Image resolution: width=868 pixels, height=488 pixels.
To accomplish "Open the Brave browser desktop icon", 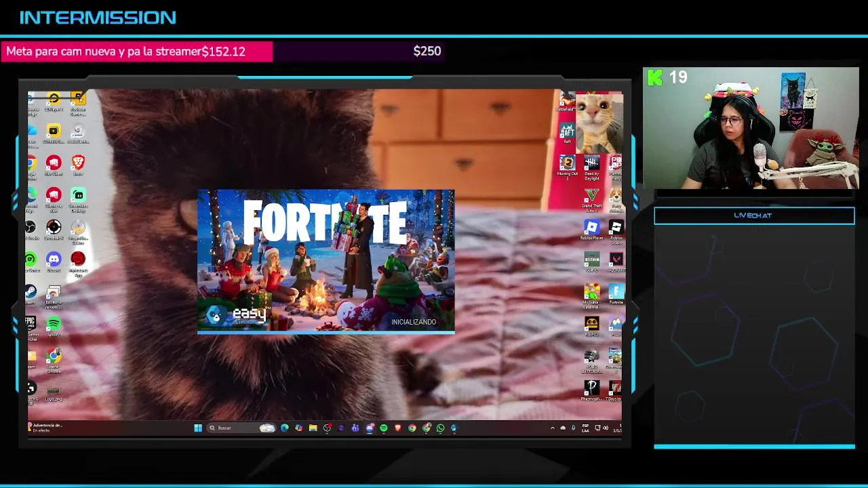I will point(78,164).
